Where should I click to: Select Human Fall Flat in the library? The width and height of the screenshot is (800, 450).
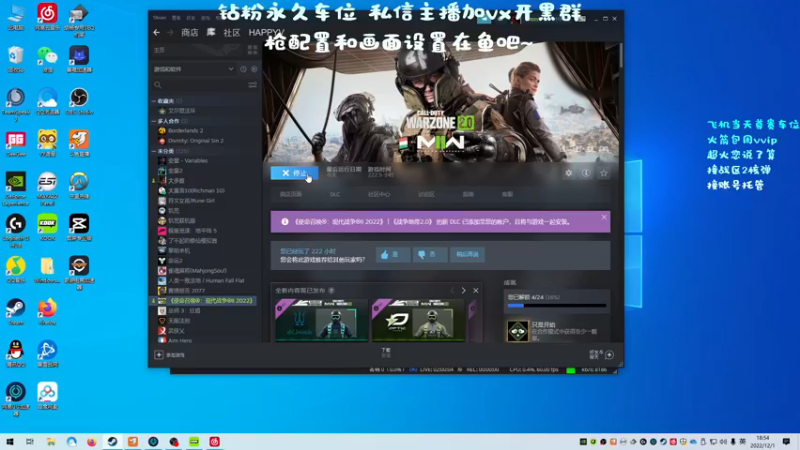pyautogui.click(x=204, y=281)
